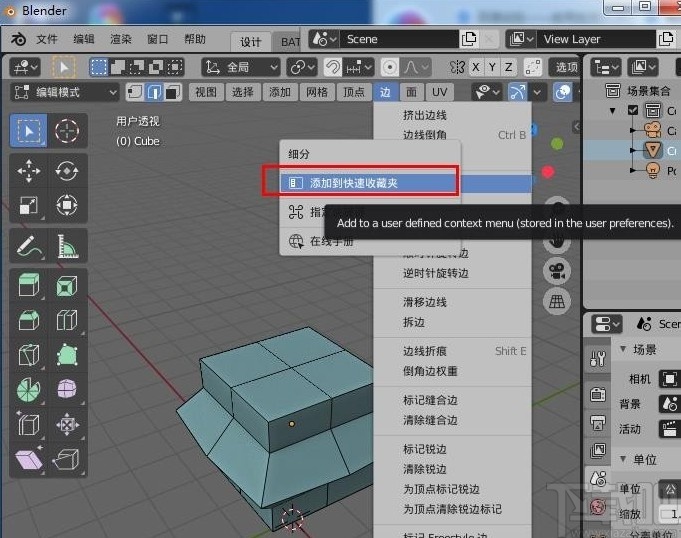Viewport: 681px width, 538px height.
Task: Open the 文件 menu
Action: (46, 39)
